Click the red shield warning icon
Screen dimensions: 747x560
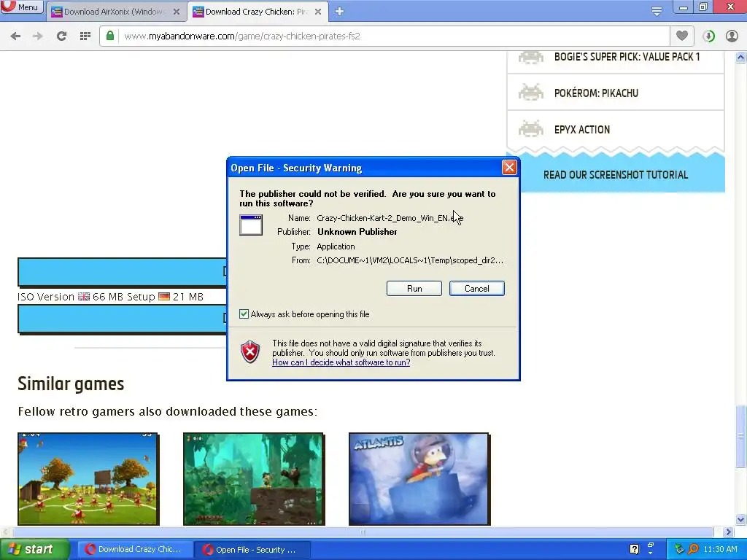coord(250,352)
